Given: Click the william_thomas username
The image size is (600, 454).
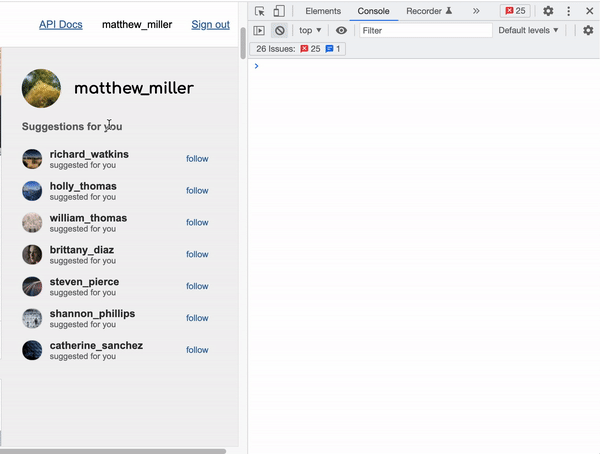Looking at the screenshot, I should 88,218.
